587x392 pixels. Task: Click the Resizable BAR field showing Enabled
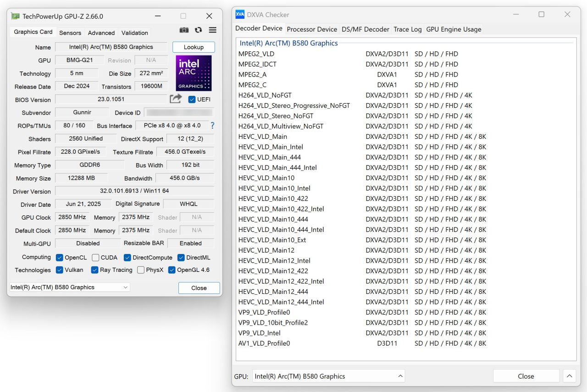pyautogui.click(x=190, y=243)
